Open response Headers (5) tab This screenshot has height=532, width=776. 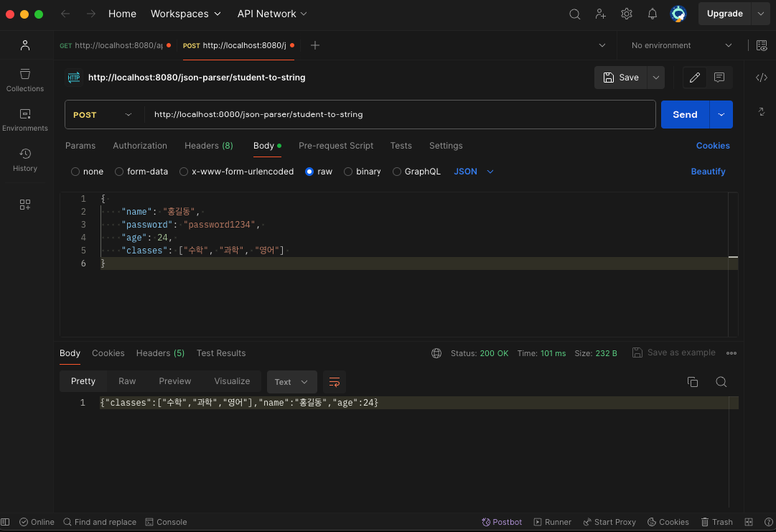click(160, 353)
